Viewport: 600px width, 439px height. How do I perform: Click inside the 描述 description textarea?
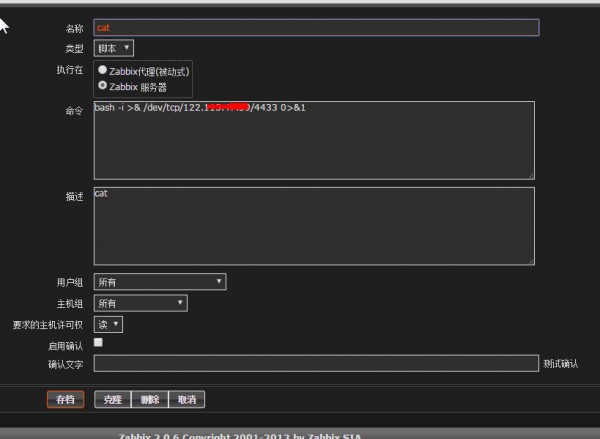pyautogui.click(x=314, y=226)
